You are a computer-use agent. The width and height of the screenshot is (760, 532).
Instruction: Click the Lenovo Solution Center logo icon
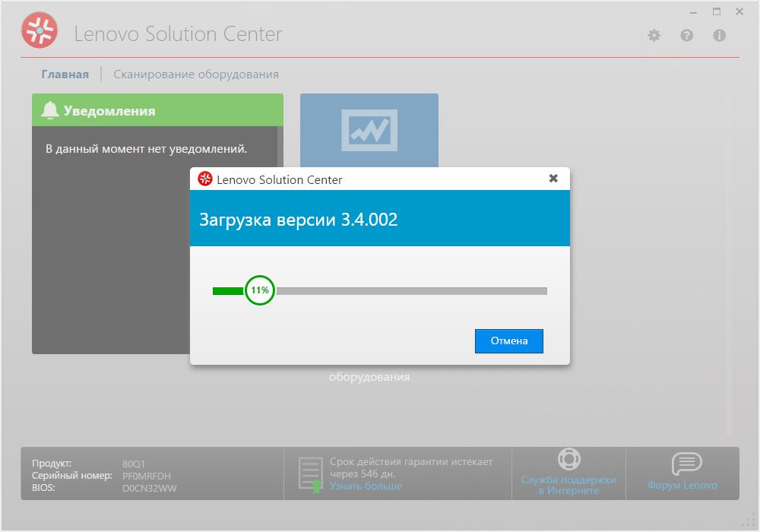(40, 30)
